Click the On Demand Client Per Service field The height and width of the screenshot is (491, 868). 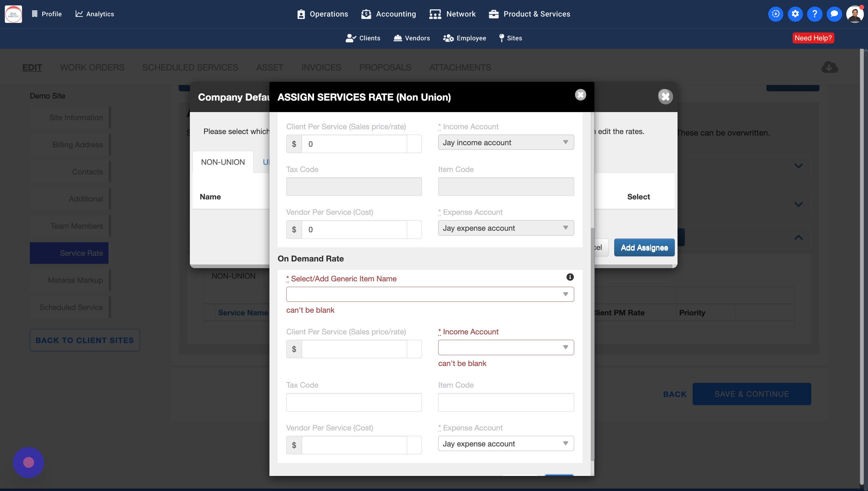tap(354, 349)
